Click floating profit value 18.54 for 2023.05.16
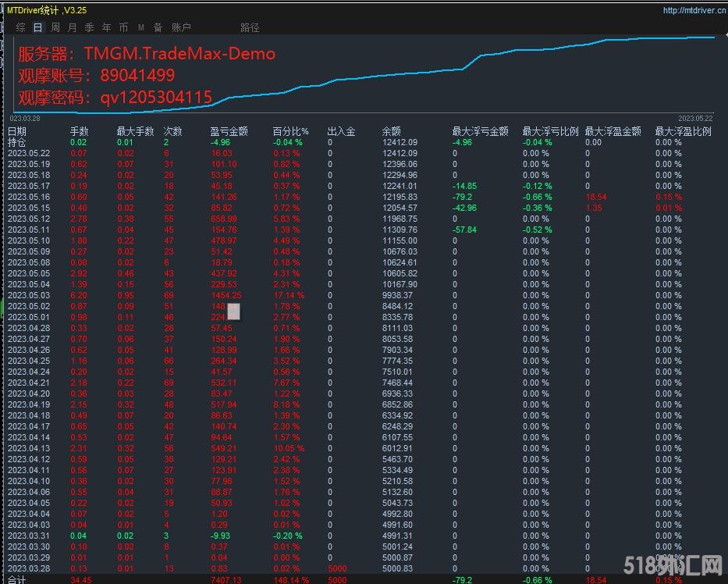This screenshot has width=728, height=584. tap(596, 197)
